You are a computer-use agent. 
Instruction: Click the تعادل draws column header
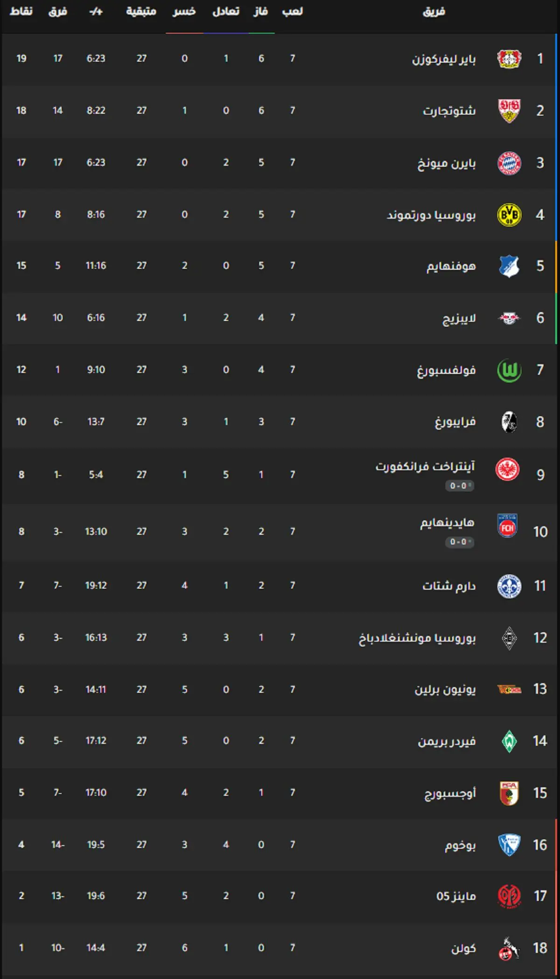226,11
